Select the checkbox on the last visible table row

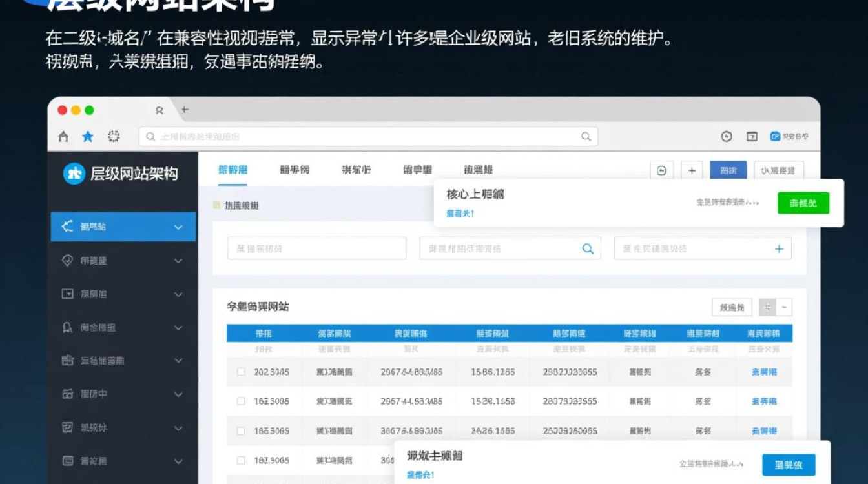pos(241,460)
